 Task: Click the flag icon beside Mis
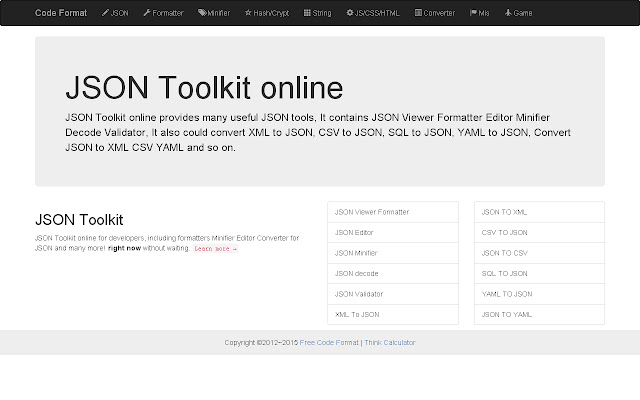point(473,14)
